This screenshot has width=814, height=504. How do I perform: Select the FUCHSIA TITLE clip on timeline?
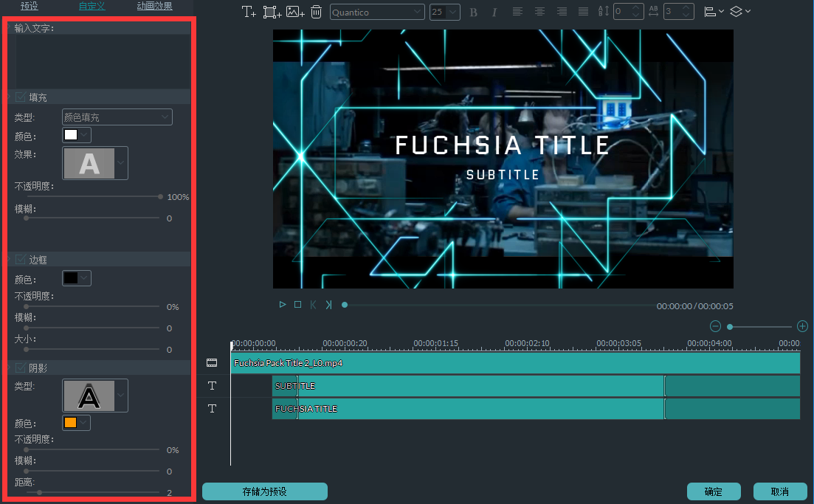536,409
